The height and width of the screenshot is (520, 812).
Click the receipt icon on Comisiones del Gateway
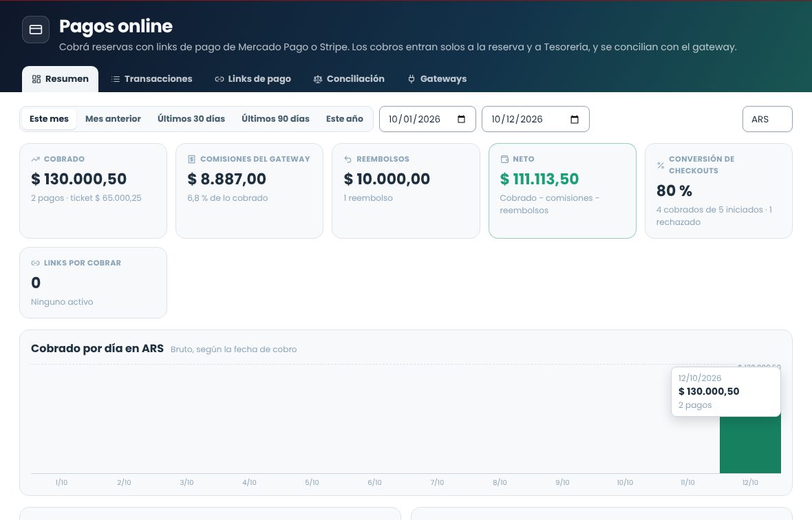(x=191, y=160)
